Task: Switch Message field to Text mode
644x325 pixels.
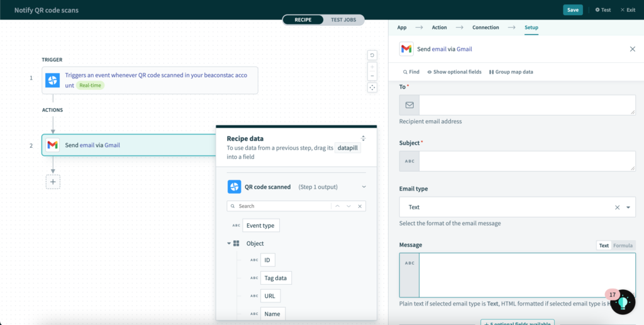Action: click(x=604, y=245)
